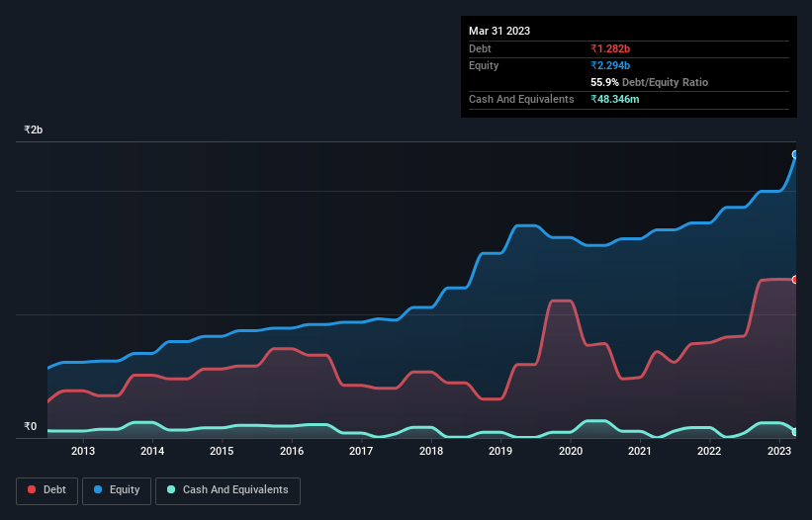
Task: Toggle the Debt legend button
Action: pos(47,490)
